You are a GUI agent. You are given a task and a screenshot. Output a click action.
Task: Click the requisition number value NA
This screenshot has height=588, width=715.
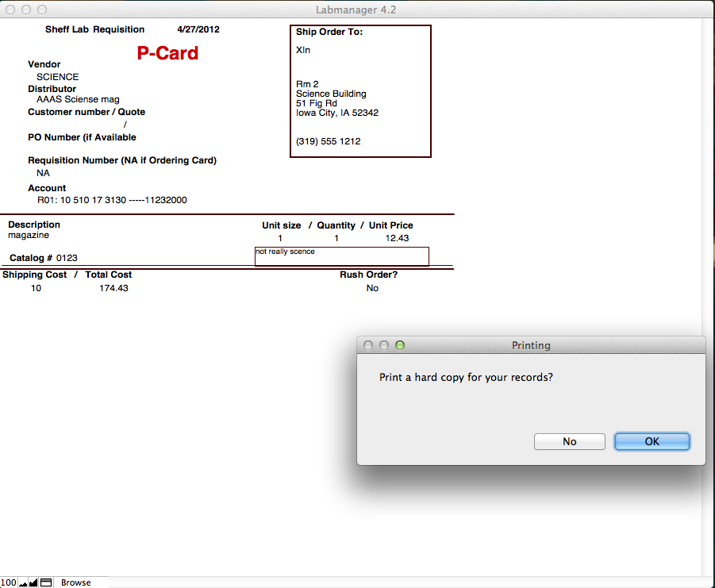click(x=43, y=173)
